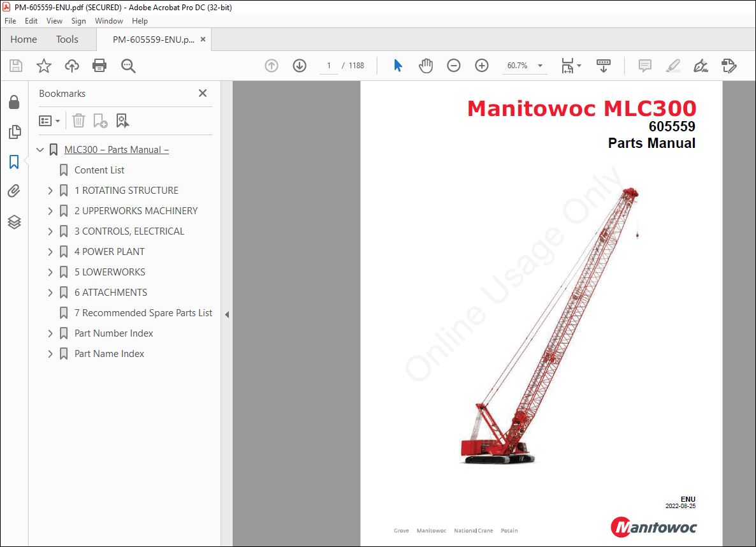Expand Part Name Index bookmark
756x547 pixels.
(x=50, y=354)
